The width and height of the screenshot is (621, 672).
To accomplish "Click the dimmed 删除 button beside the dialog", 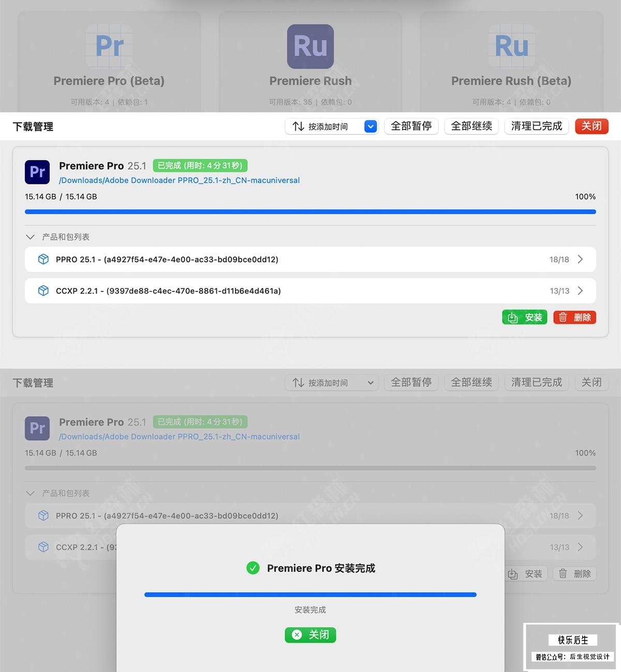I will pos(574,574).
